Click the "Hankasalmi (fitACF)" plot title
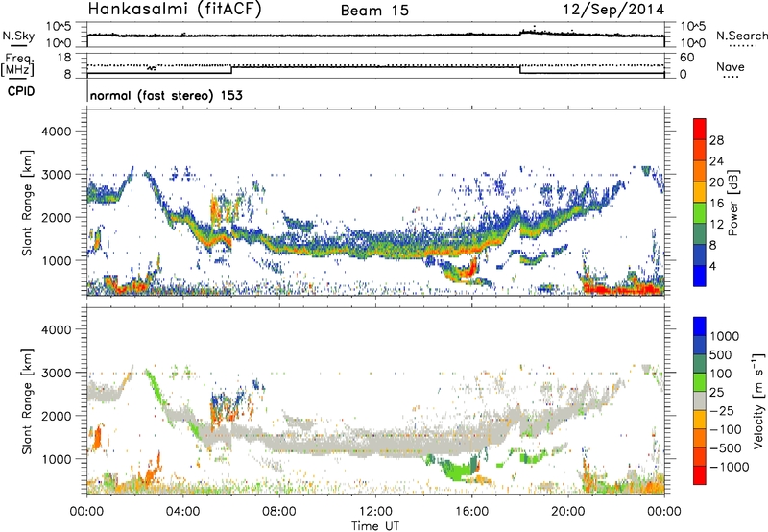 point(175,9)
